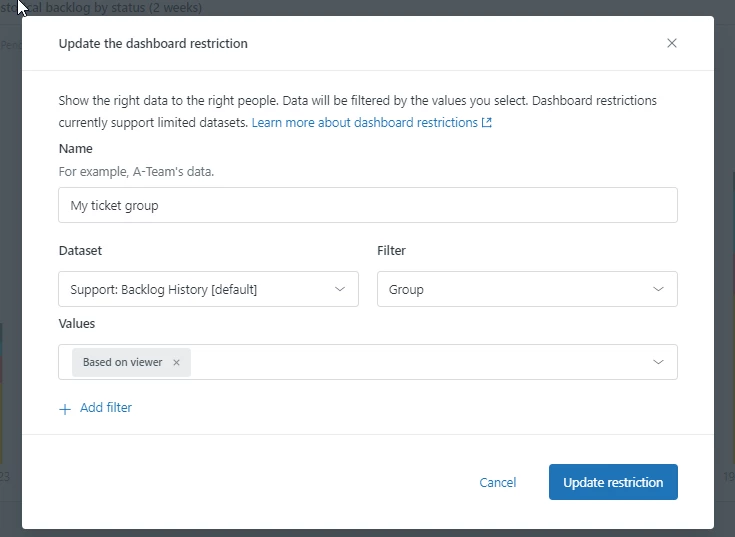Click the external link icon after Learn more
735x537 pixels.
[x=487, y=123]
